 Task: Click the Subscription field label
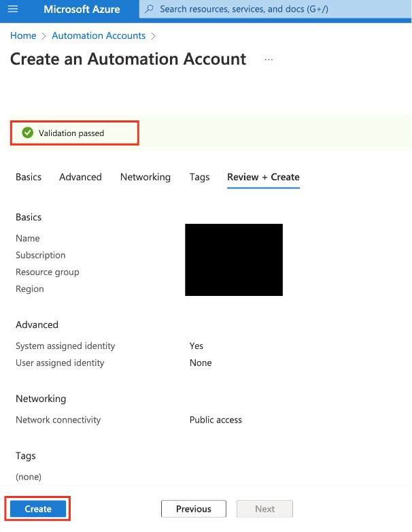click(x=41, y=255)
